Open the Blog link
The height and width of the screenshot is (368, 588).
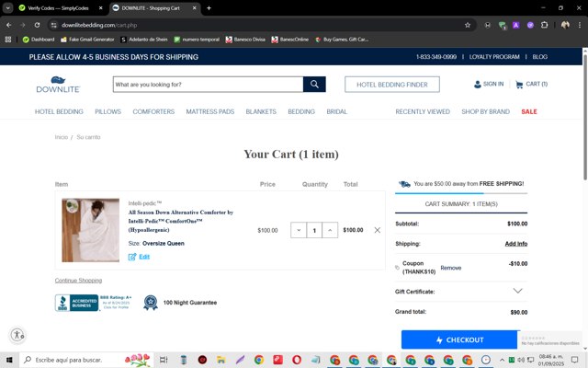(x=539, y=57)
